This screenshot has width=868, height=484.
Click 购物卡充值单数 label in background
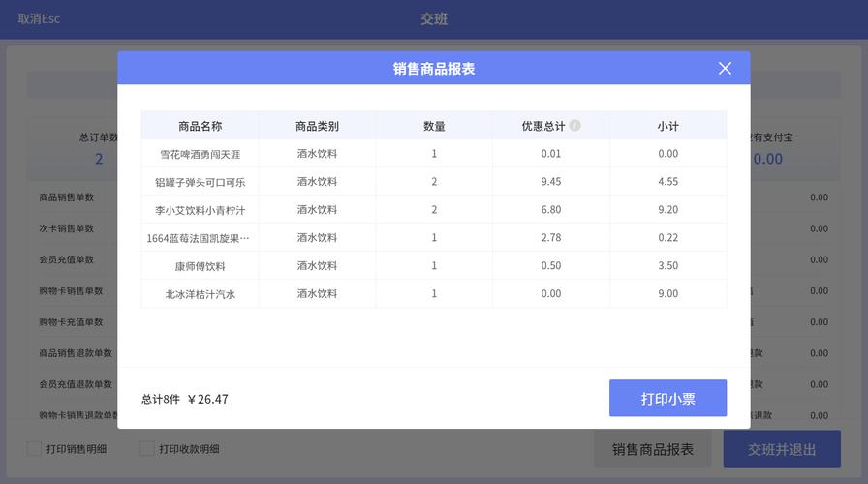(71, 322)
